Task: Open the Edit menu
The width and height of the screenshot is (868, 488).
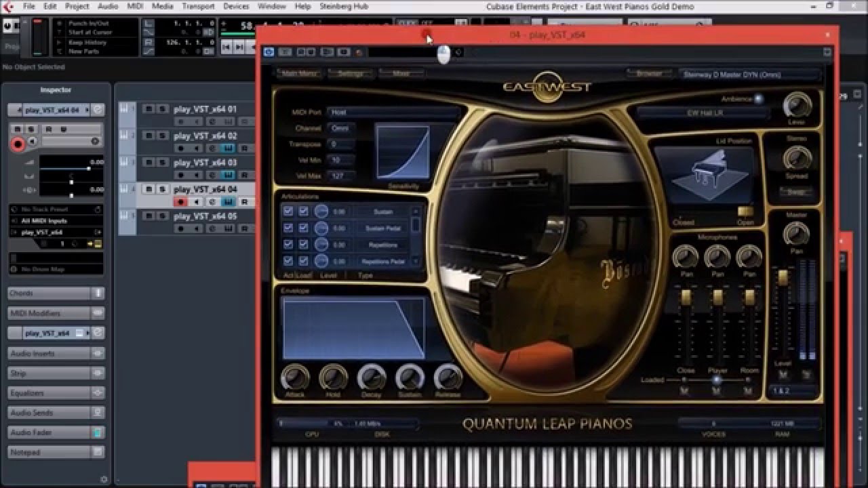Action: point(50,6)
